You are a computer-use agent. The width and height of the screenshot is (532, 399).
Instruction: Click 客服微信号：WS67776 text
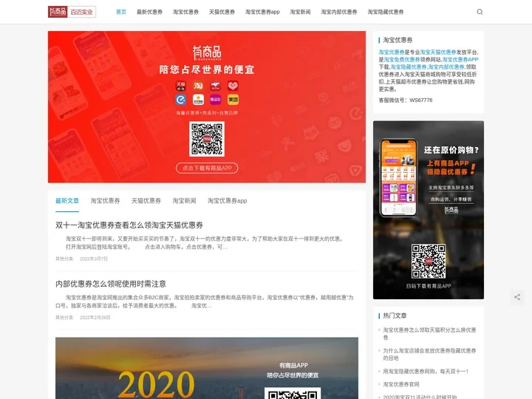pyautogui.click(x=406, y=100)
